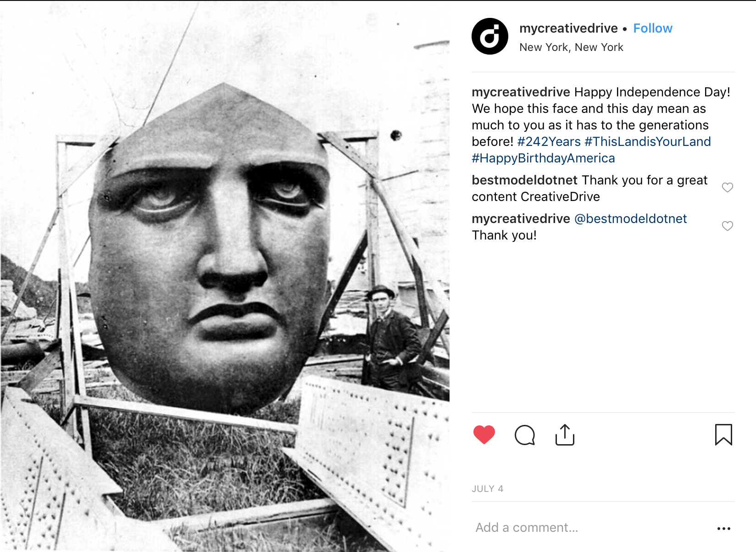Open more options ellipsis menu
The image size is (756, 552).
click(x=723, y=529)
